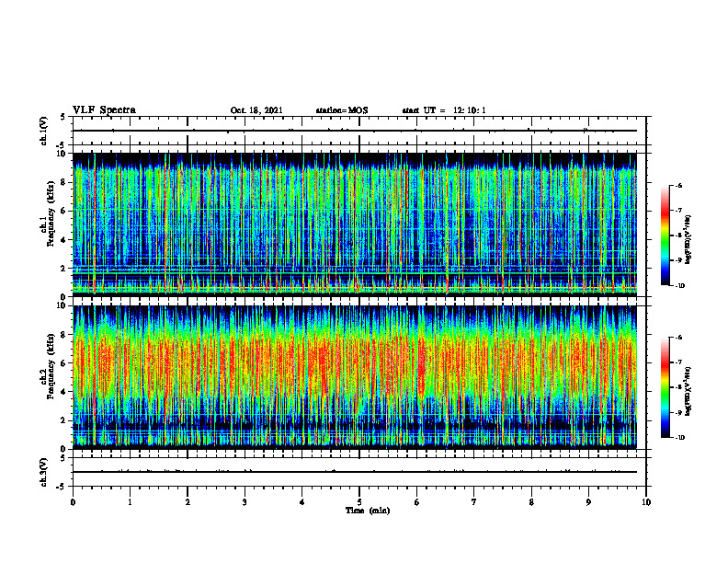
Task: Click the ch.2 color bar log(PSD) label
Action: [688, 391]
